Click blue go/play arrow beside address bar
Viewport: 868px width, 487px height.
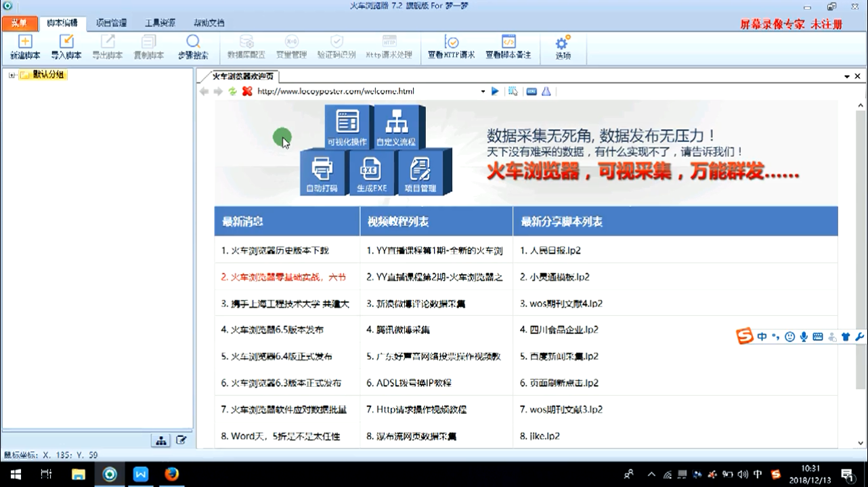[x=495, y=91]
